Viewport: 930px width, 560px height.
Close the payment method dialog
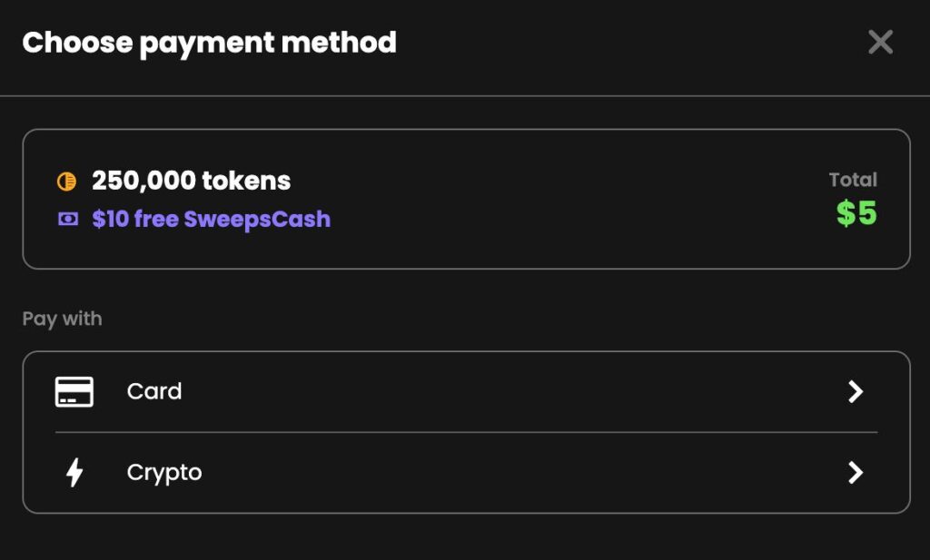(880, 42)
